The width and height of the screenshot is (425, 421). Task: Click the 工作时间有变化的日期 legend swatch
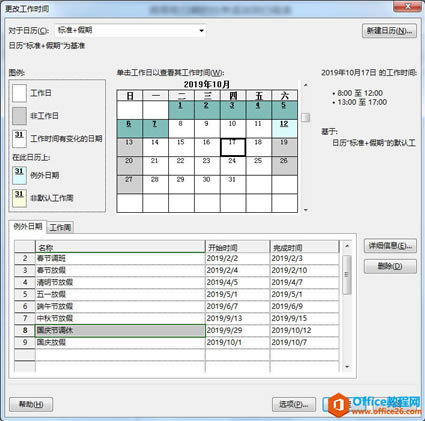(19, 139)
